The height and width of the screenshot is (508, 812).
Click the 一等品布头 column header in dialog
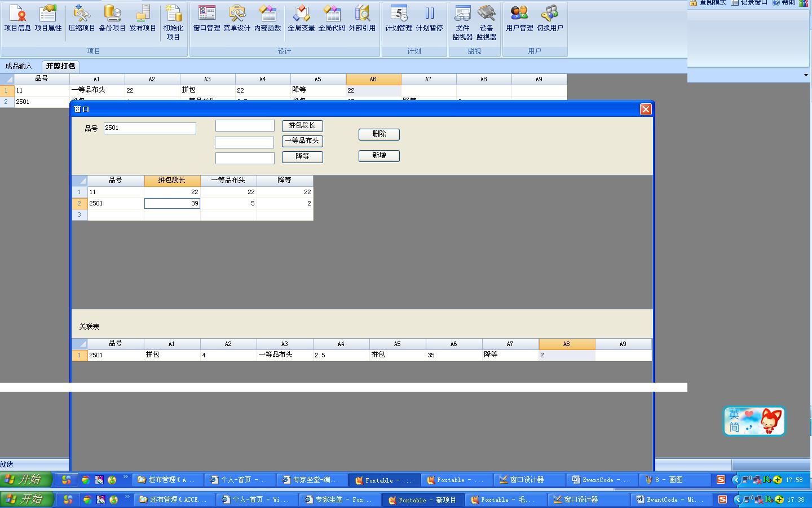tap(228, 181)
